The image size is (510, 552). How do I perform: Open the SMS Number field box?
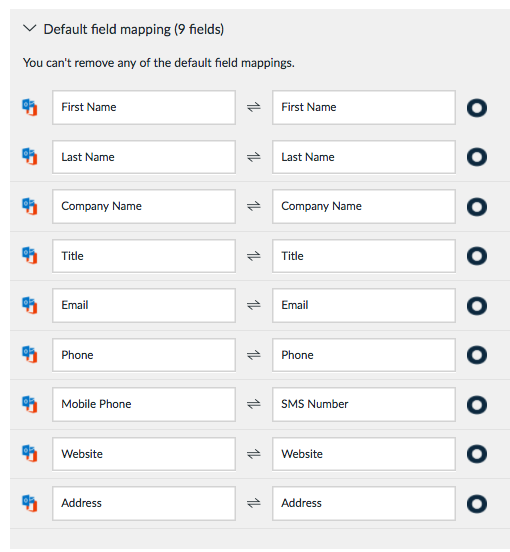point(364,404)
